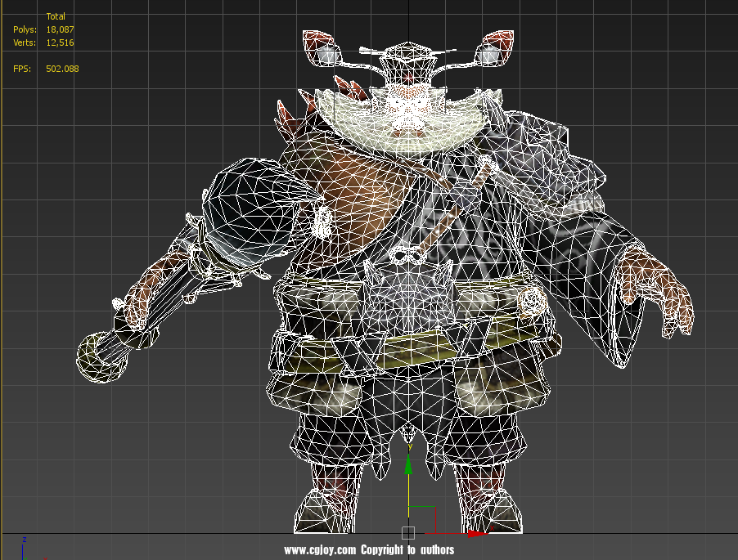Screen dimensions: 738x560
Task: Grab the green Y-axis arrow of move gizmo
Action: (408, 467)
